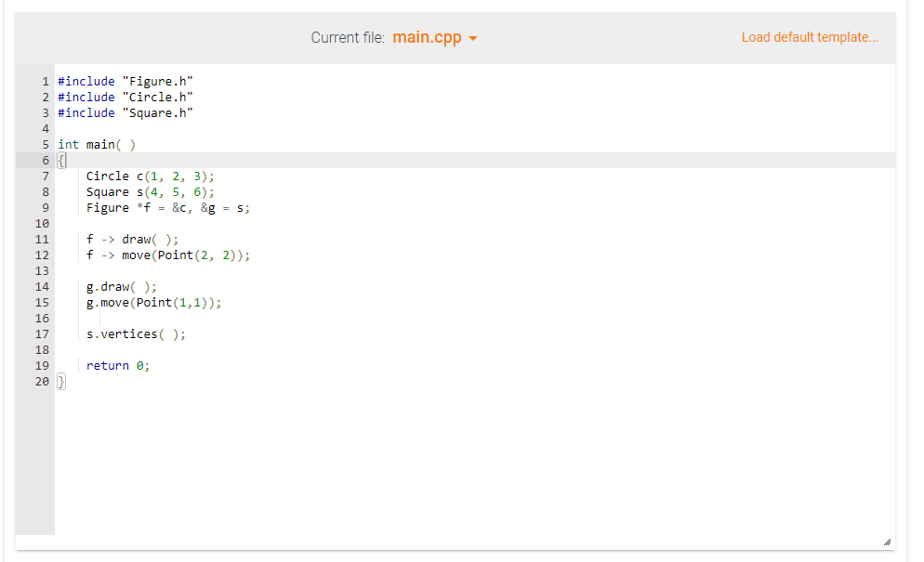
Task: Place cursor on the include Figure.h line
Action: pyautogui.click(x=125, y=81)
